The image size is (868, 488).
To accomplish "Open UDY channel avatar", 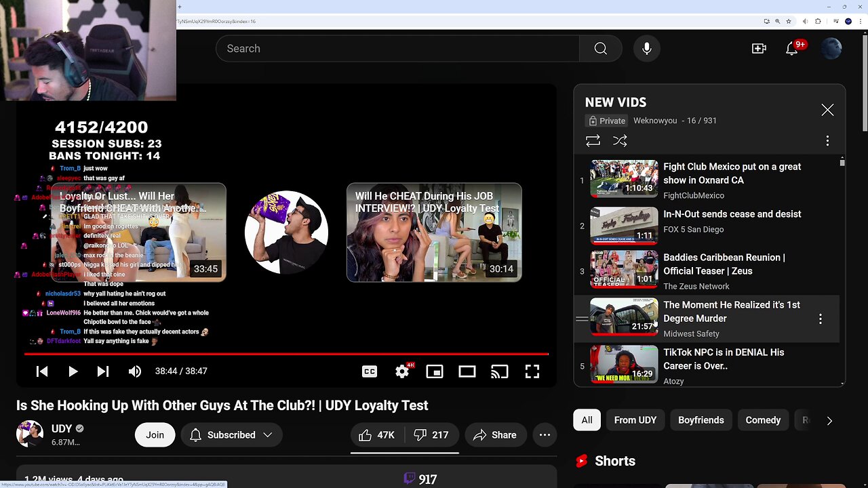I will (30, 434).
